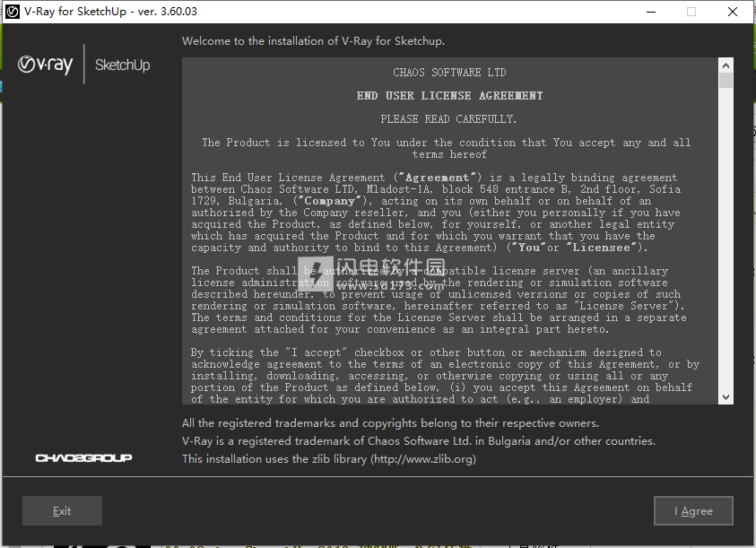Image resolution: width=756 pixels, height=548 pixels.
Task: Click the license text scrollbar thumb
Action: click(726, 80)
